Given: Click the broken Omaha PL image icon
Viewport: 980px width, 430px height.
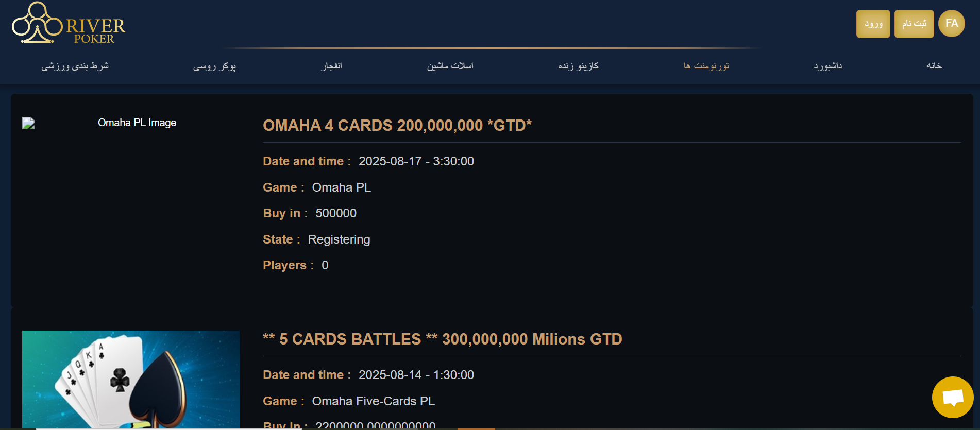Looking at the screenshot, I should tap(28, 123).
